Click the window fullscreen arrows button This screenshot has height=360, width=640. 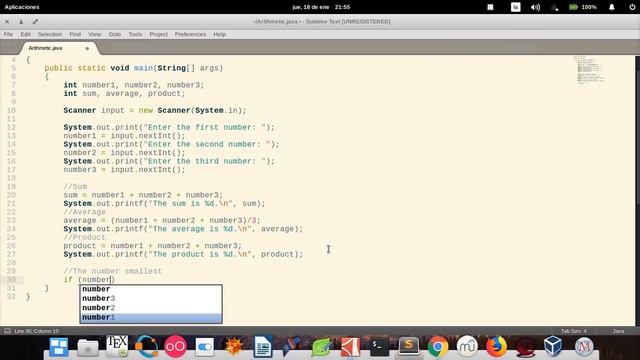pos(35,22)
